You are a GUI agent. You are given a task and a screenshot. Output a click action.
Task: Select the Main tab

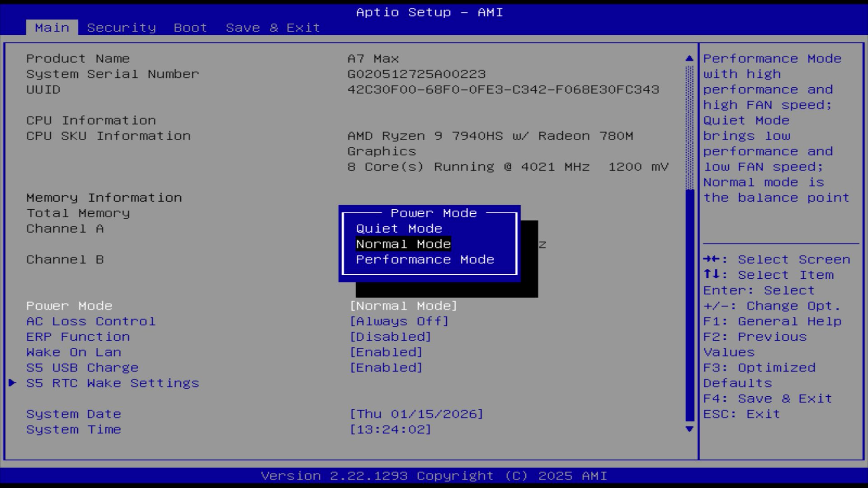[52, 28]
